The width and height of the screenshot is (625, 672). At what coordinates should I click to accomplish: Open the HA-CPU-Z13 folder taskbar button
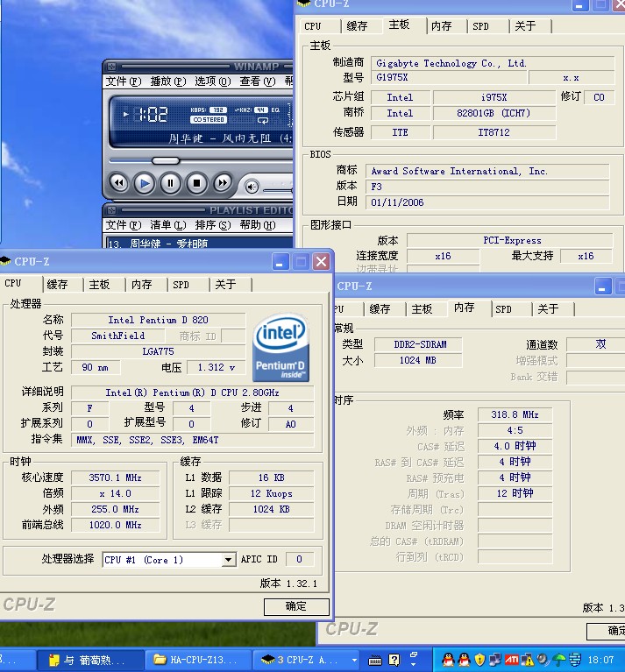pyautogui.click(x=197, y=660)
